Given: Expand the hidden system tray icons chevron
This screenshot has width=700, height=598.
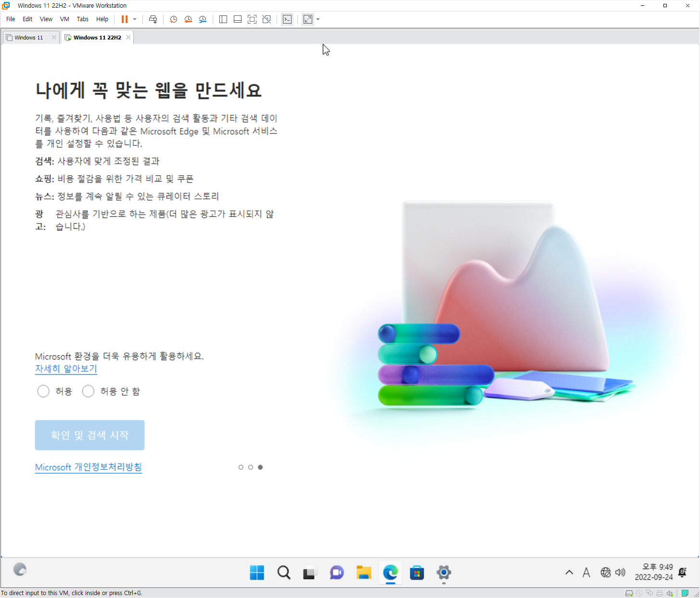Looking at the screenshot, I should tap(569, 572).
